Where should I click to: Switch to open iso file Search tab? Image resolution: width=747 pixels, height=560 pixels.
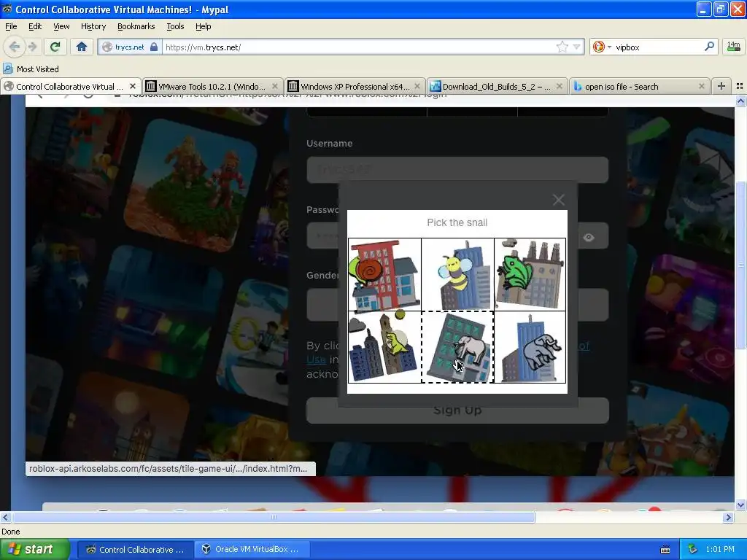[638, 86]
